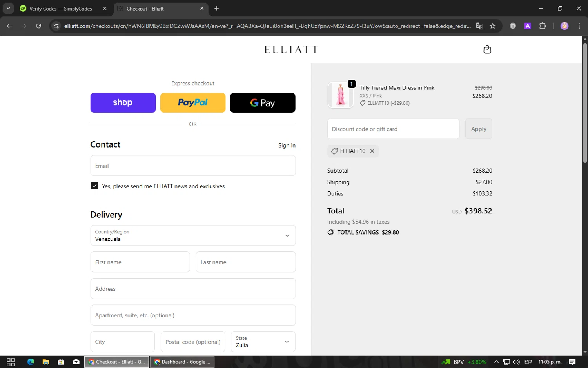This screenshot has width=588, height=368.
Task: Open the State Zulia dropdown
Action: [x=263, y=342]
